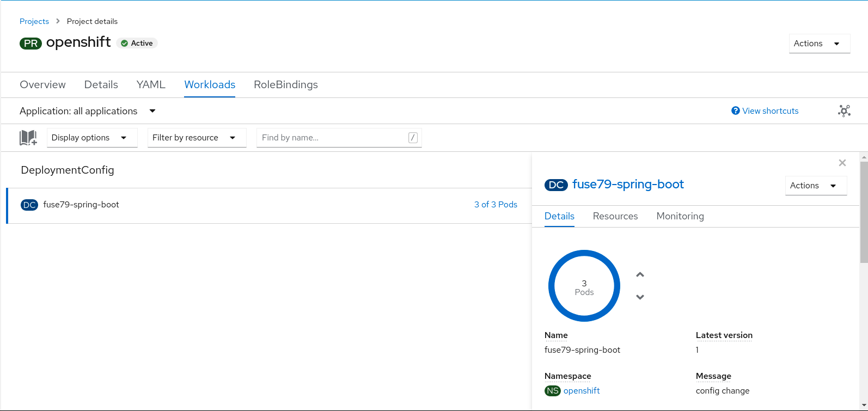The width and height of the screenshot is (868, 411).
Task: Click the NS namespace badge icon
Action: [x=552, y=391]
